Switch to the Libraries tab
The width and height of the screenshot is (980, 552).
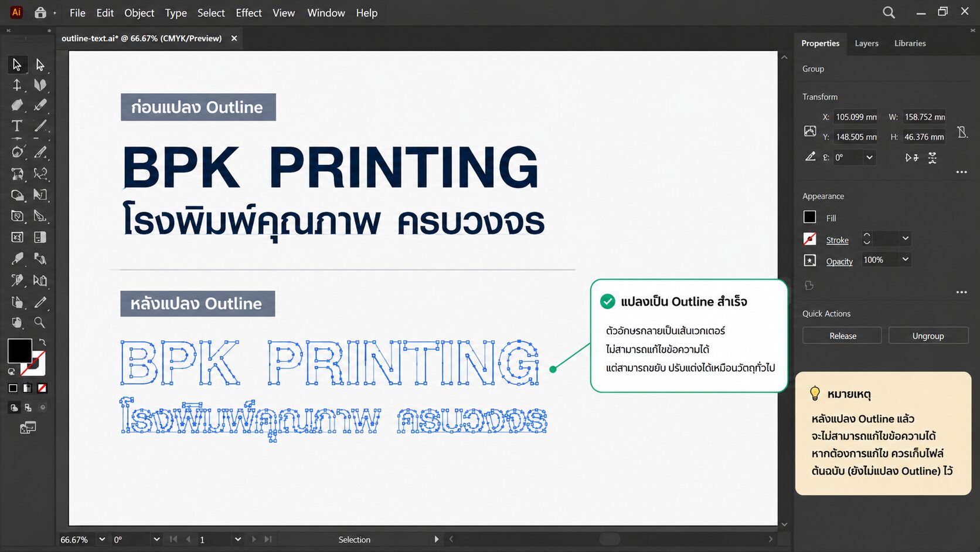(x=910, y=43)
